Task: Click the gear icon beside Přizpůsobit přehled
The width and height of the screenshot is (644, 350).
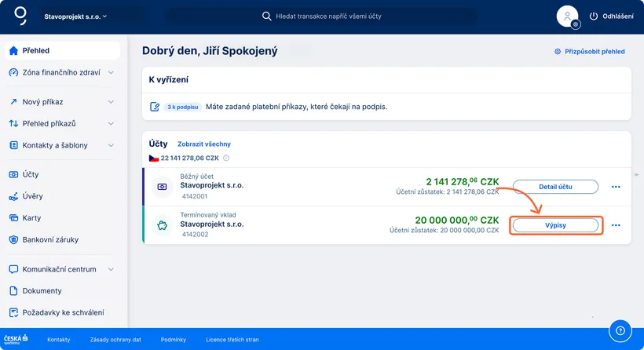Action: click(x=558, y=51)
